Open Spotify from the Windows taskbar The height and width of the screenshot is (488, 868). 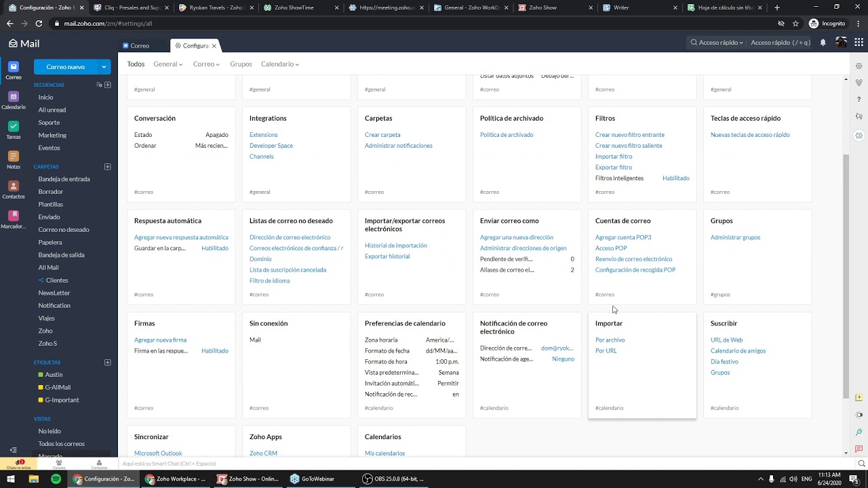click(x=56, y=479)
